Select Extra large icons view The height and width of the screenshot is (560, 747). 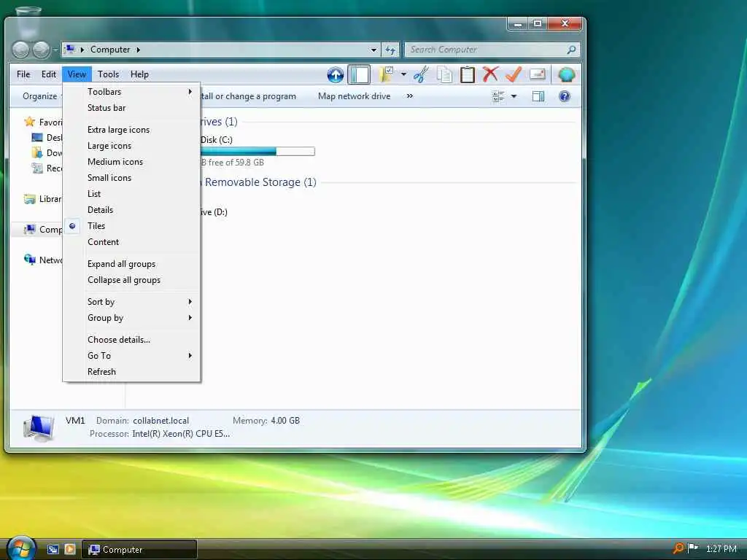(x=131, y=130)
